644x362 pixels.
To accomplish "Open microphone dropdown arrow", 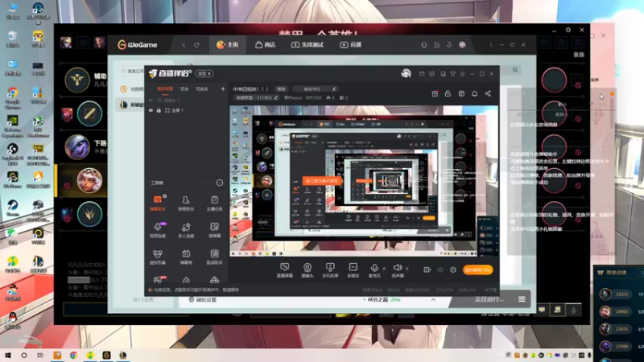I will pos(384,269).
